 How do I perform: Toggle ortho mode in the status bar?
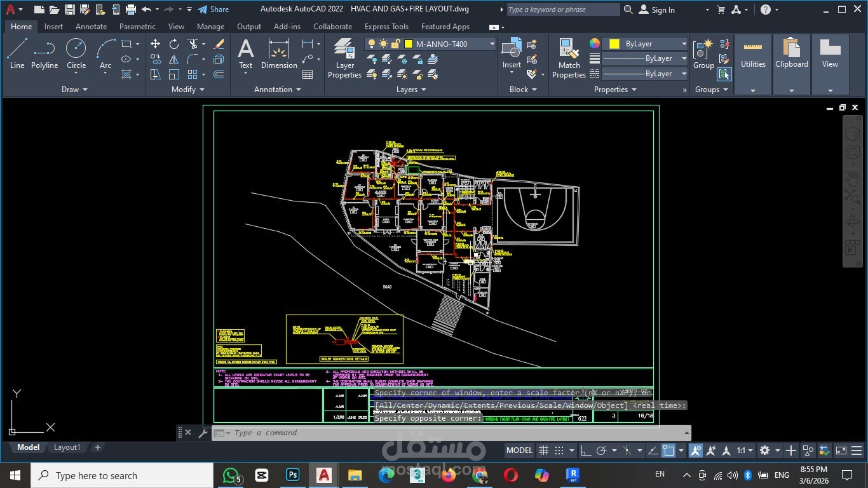585,451
